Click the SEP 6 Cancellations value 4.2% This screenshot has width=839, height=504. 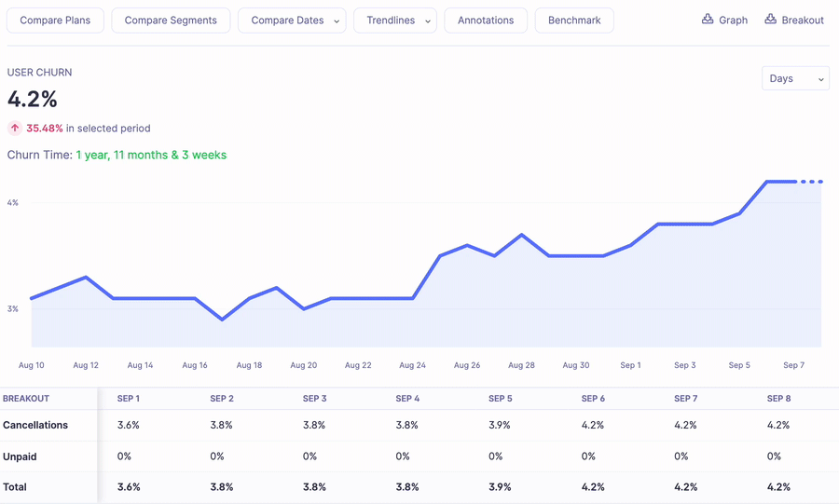tap(593, 425)
